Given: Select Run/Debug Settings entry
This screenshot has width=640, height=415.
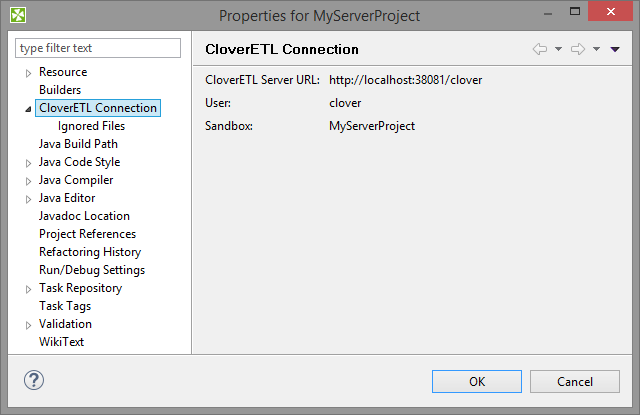Looking at the screenshot, I should click(91, 270).
